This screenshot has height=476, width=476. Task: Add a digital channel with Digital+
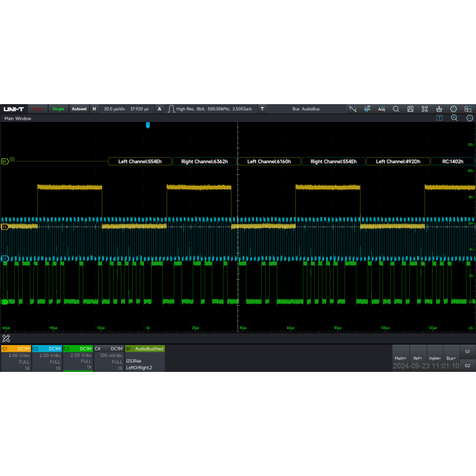tap(435, 358)
